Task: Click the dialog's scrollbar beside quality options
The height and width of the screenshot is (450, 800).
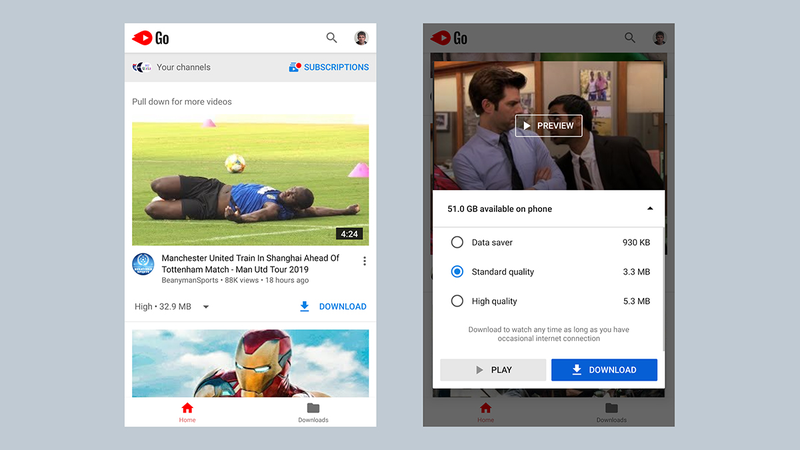Action: (x=663, y=289)
